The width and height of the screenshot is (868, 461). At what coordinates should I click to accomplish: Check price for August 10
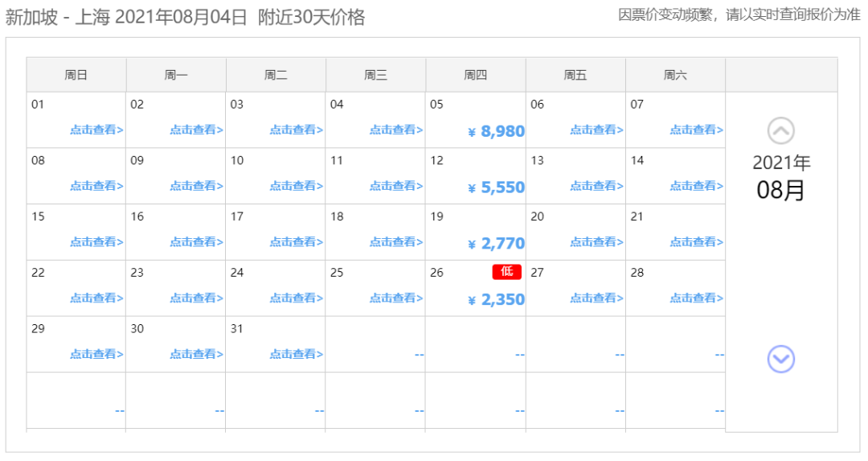(296, 186)
